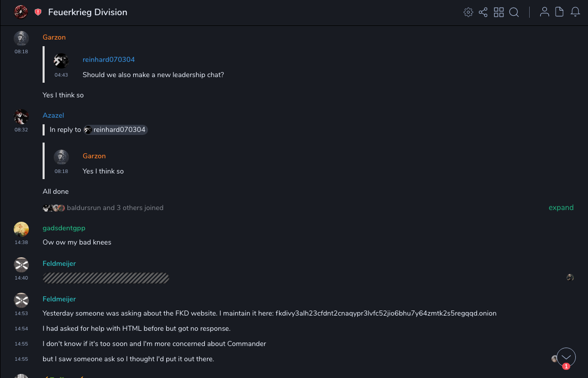Click the red shield icon by room name
588x378 pixels.
tap(38, 12)
